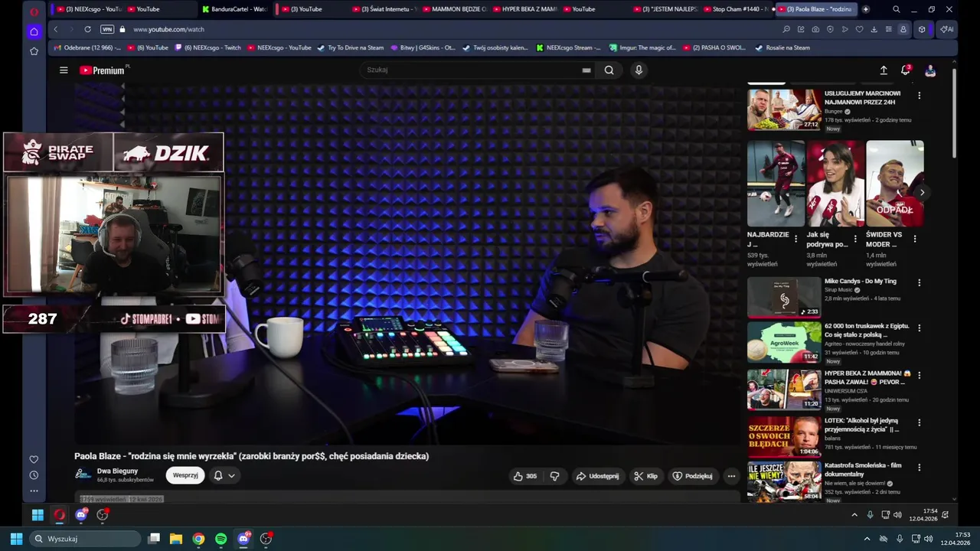Go back with the browser back arrow
The width and height of the screenshot is (980, 551).
[55, 29]
